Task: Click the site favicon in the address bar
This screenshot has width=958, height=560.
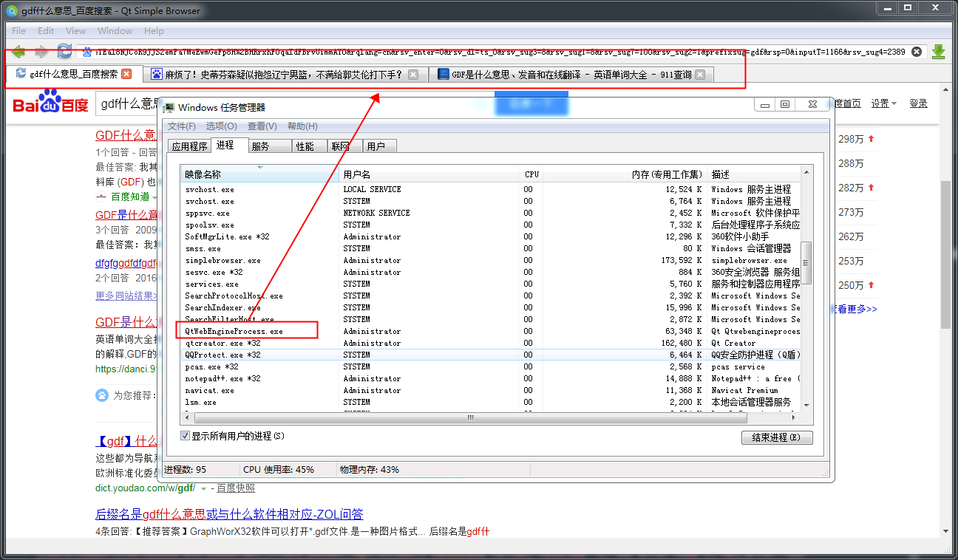Action: pyautogui.click(x=87, y=52)
